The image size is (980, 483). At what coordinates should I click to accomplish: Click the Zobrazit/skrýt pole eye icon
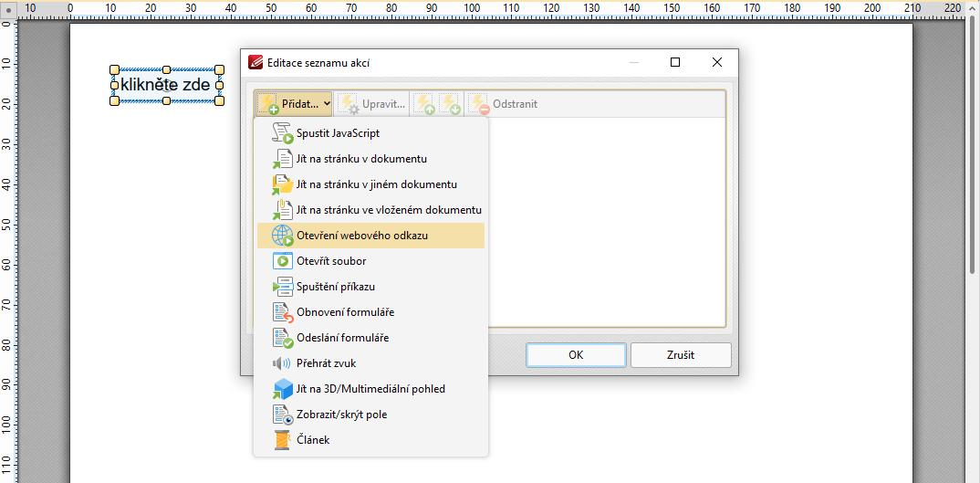pyautogui.click(x=283, y=415)
